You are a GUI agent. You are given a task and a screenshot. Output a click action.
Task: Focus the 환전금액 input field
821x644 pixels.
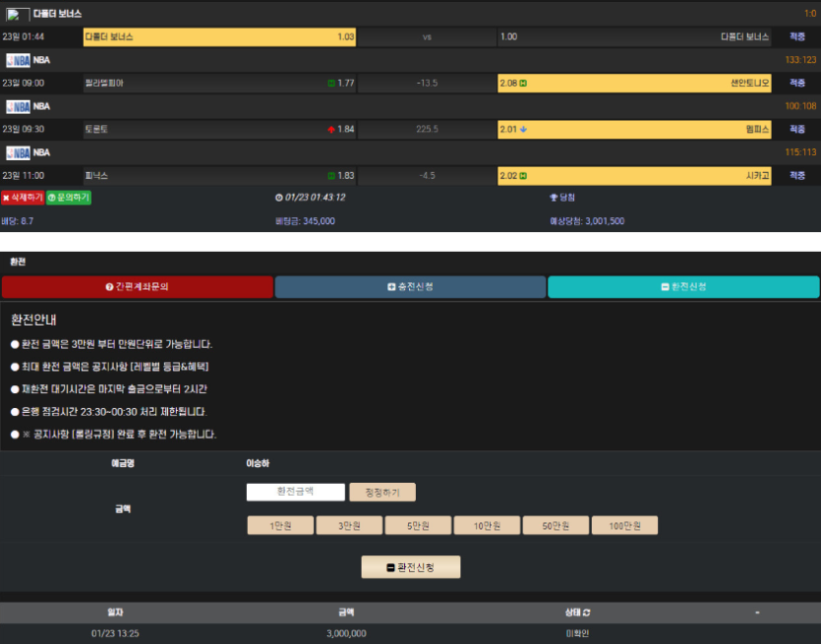(x=296, y=492)
